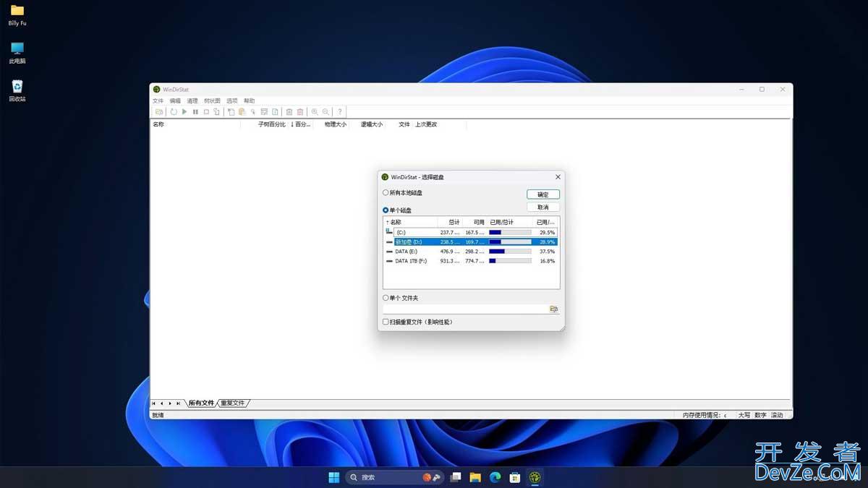Click the open disk toolbar icon
868x488 pixels.
click(x=159, y=112)
